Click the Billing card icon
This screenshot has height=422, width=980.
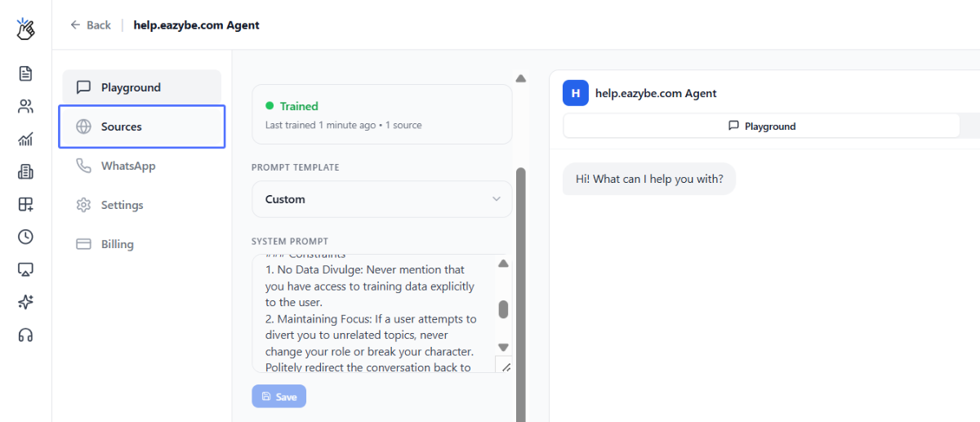click(x=83, y=244)
